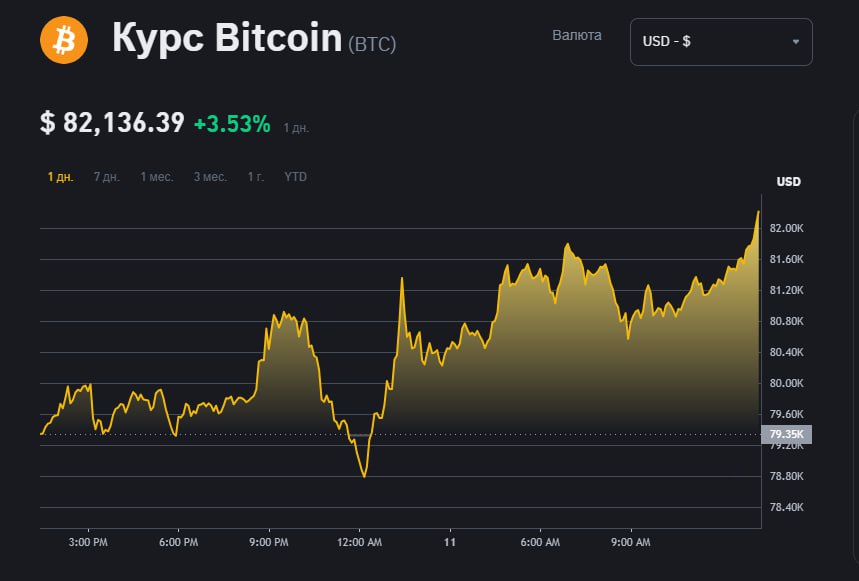Click the 81.60K axis value

(786, 259)
